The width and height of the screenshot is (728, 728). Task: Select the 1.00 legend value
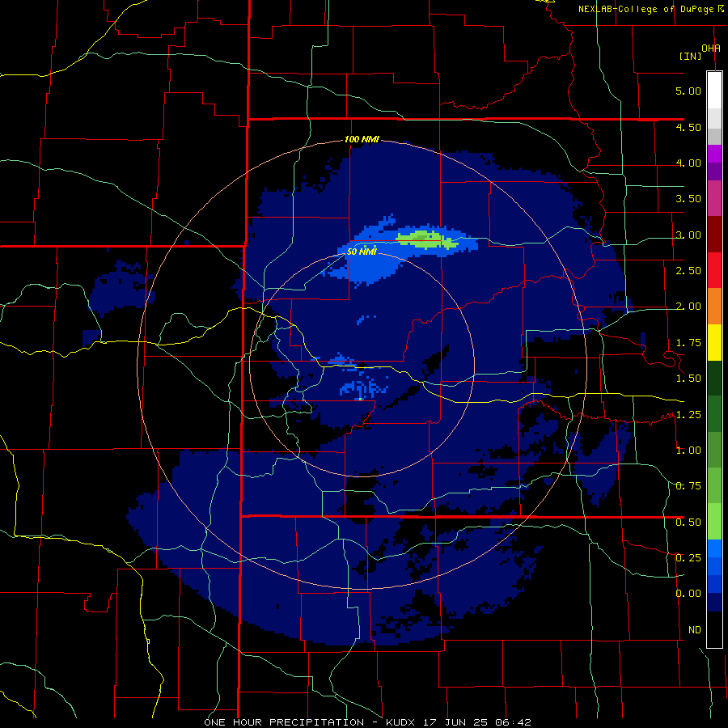[688, 451]
